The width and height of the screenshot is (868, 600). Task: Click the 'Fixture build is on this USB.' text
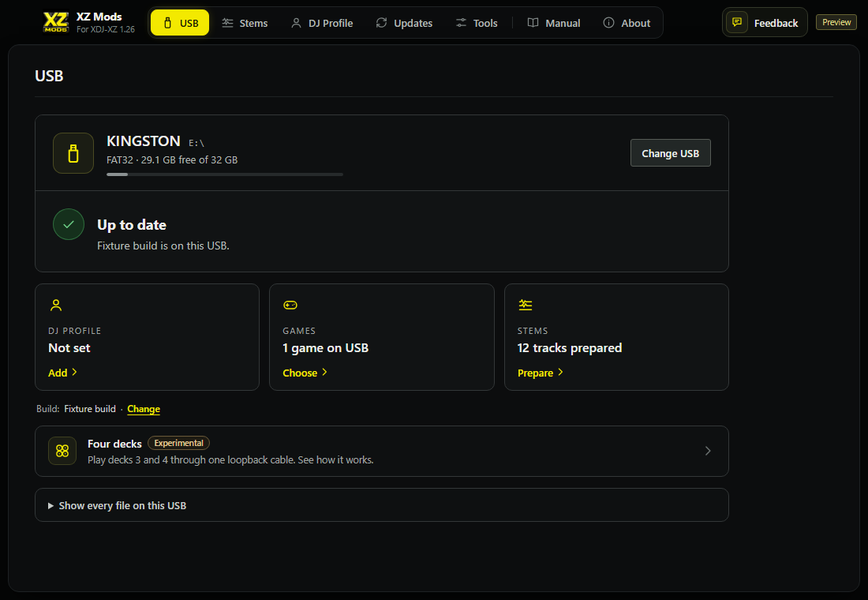pyautogui.click(x=163, y=246)
